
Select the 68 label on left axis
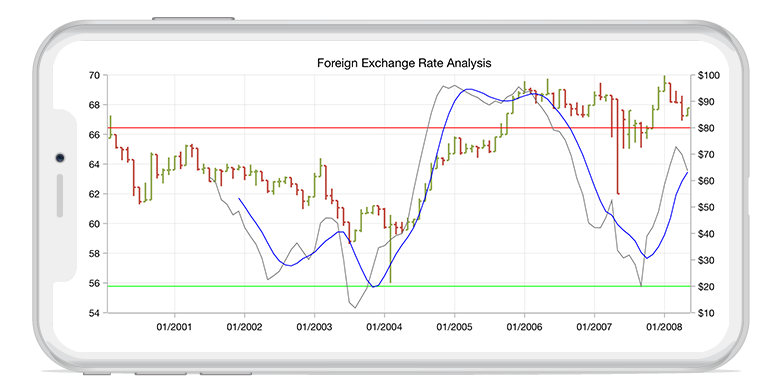[95, 105]
